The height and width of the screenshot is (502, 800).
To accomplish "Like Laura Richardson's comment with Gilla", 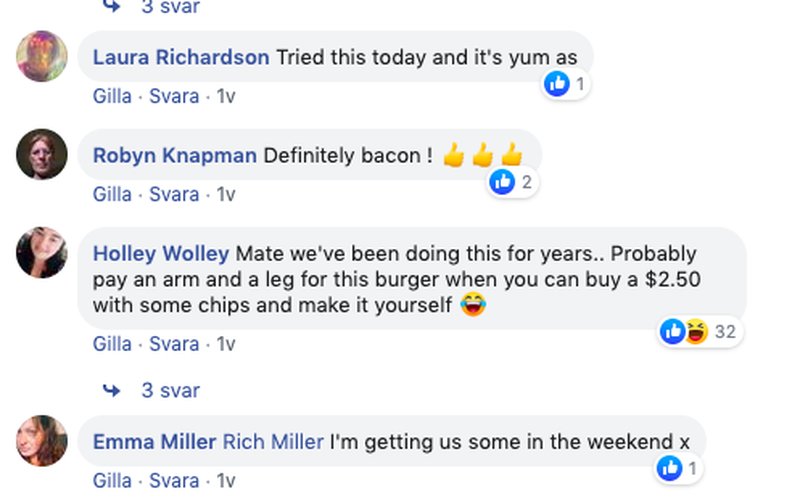I will pyautogui.click(x=112, y=97).
